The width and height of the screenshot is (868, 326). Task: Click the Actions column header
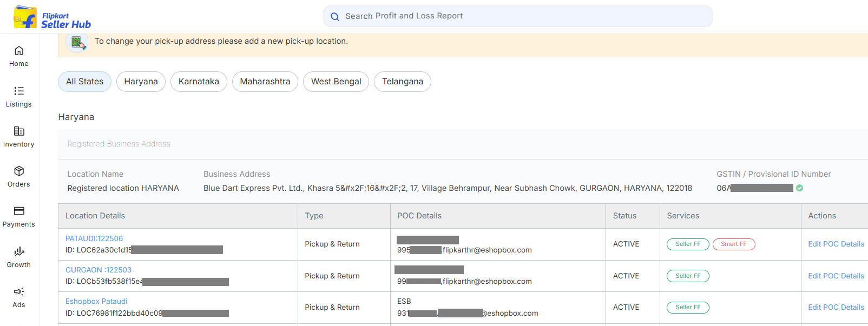click(x=822, y=216)
